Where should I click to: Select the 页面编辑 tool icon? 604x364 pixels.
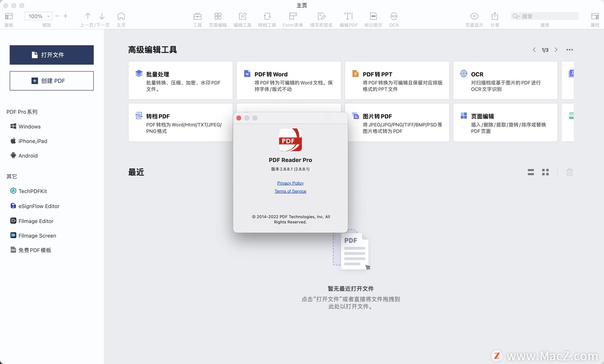218,16
